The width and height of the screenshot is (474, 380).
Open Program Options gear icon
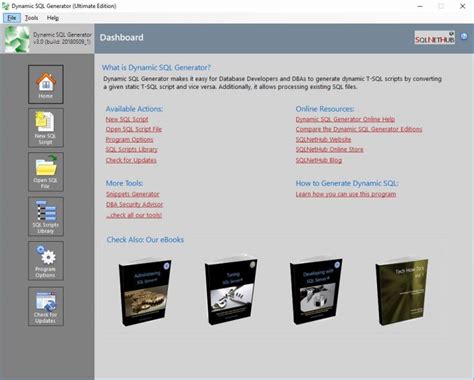[46, 261]
